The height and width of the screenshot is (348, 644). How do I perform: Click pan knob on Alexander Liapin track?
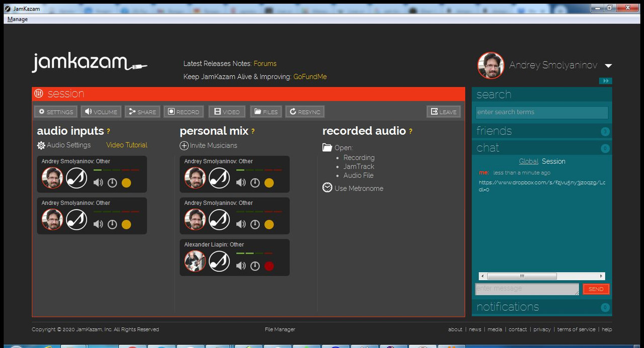(x=255, y=266)
